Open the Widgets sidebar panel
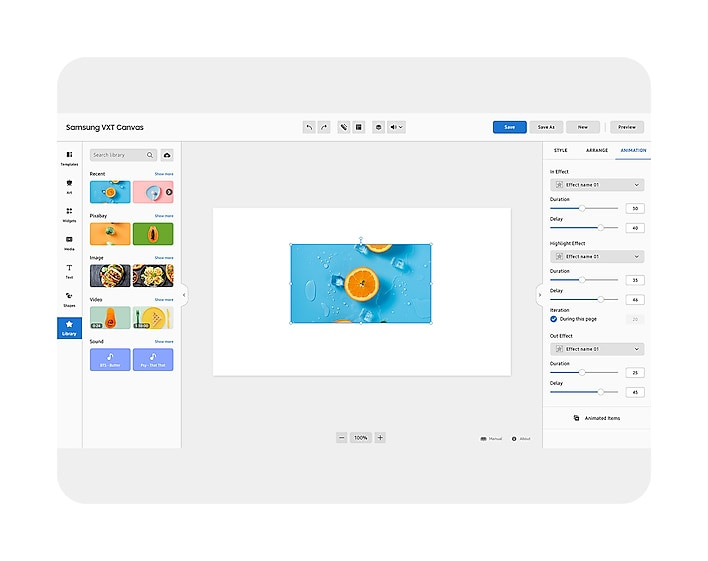 click(69, 213)
